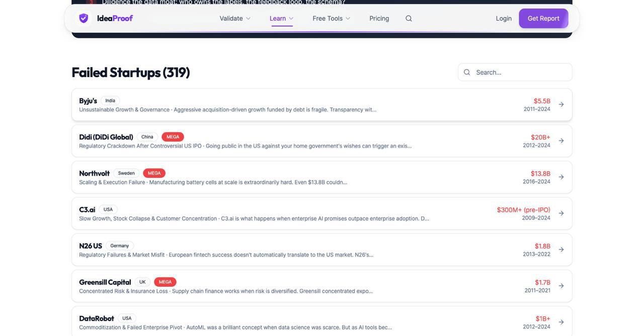Click the USA tag on DataRobot
Viewport: 644px width, 336px height.
pyautogui.click(x=127, y=318)
